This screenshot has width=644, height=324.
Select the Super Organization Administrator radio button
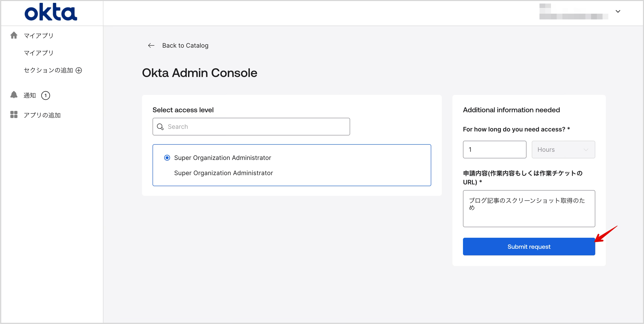coord(168,157)
